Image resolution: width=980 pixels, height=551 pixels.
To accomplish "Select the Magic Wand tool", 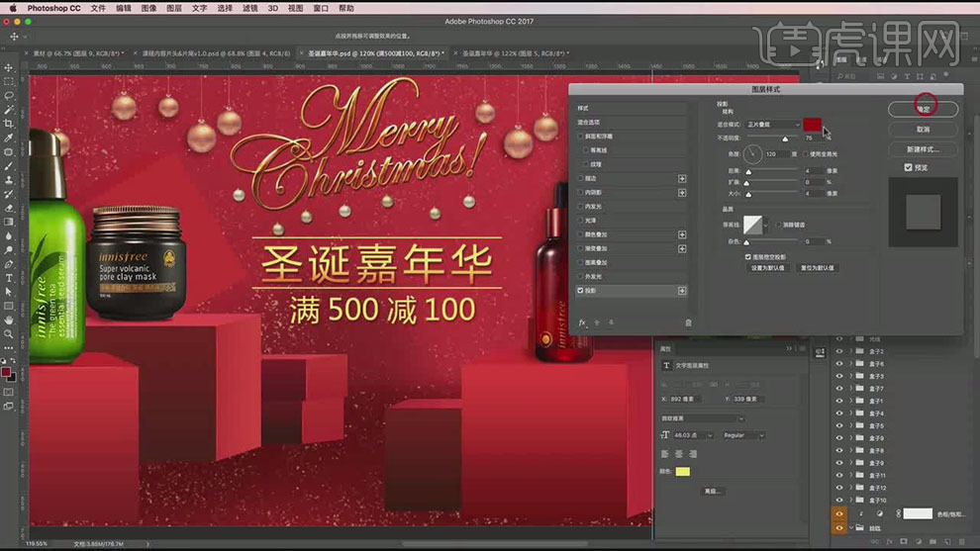I will (9, 110).
